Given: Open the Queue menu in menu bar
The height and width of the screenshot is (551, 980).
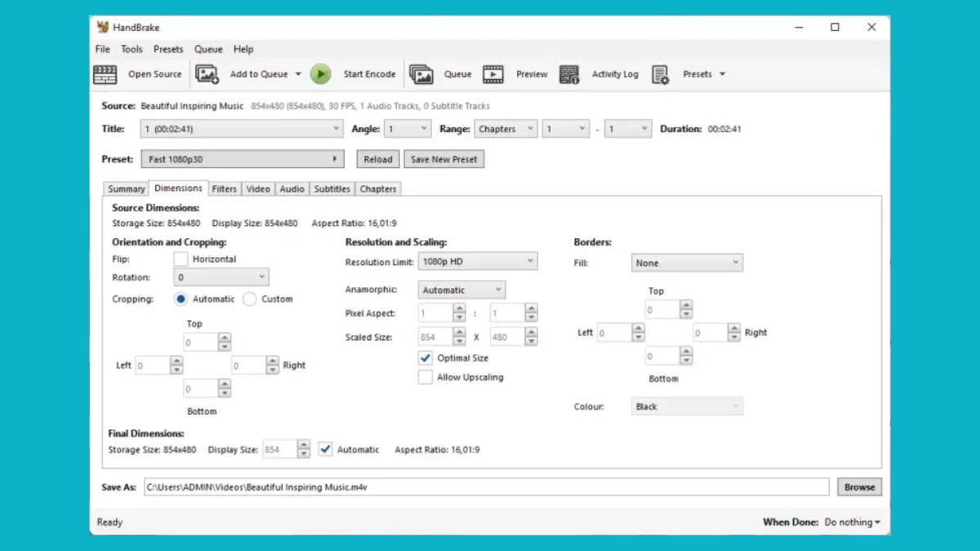Looking at the screenshot, I should point(208,49).
